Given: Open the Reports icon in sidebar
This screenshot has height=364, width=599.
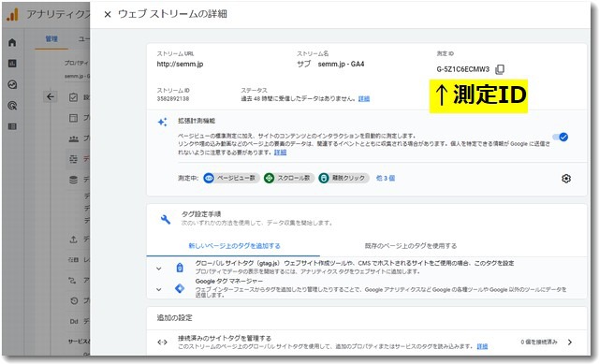Looking at the screenshot, I should 12,64.
